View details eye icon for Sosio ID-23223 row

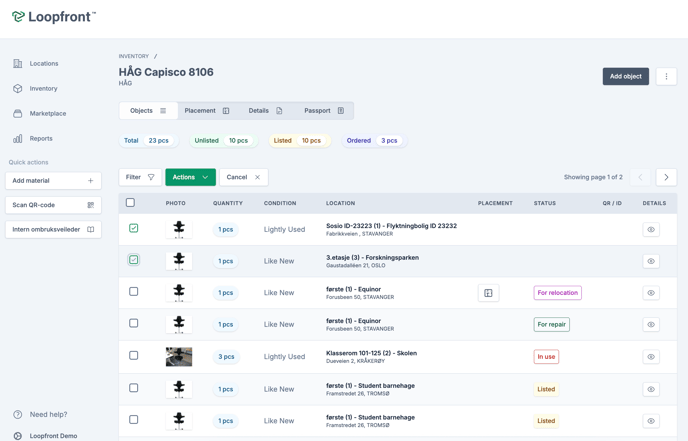click(651, 229)
